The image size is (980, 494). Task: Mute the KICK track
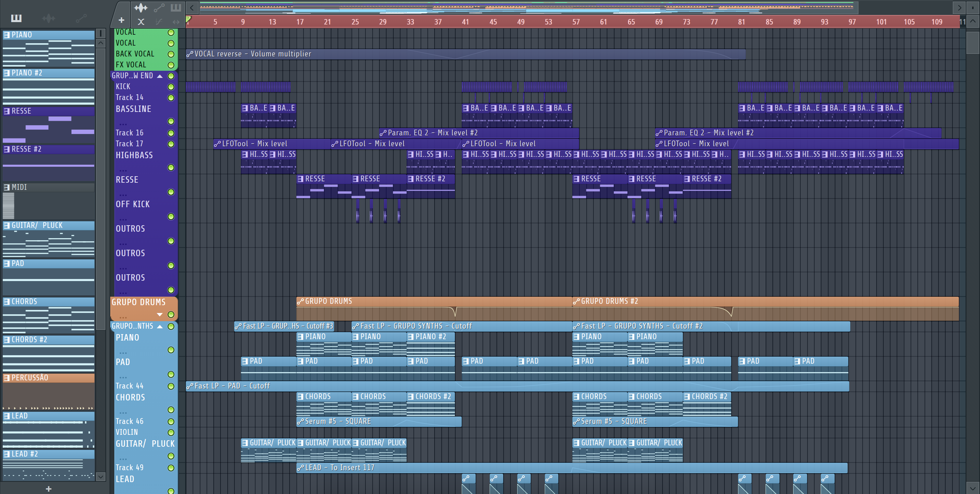[x=171, y=87]
